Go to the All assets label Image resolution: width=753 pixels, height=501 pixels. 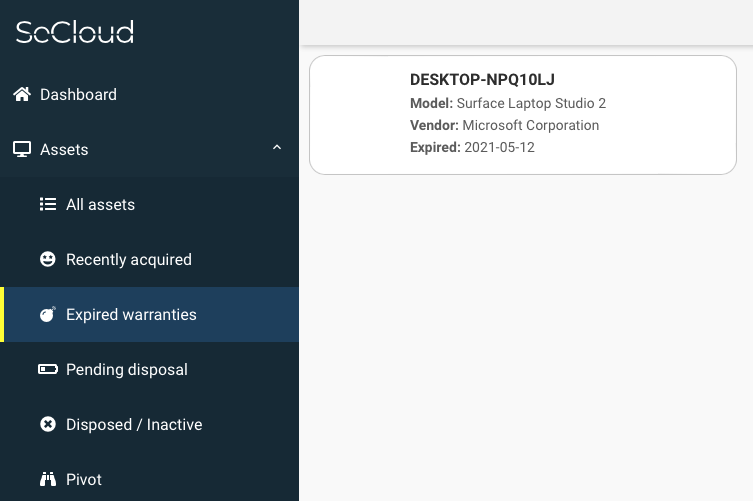coord(100,205)
